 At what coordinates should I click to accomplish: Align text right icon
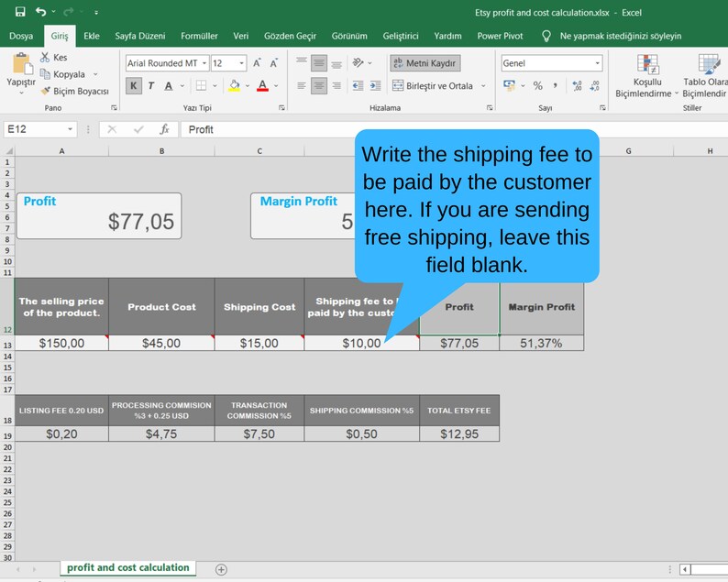coord(336,85)
